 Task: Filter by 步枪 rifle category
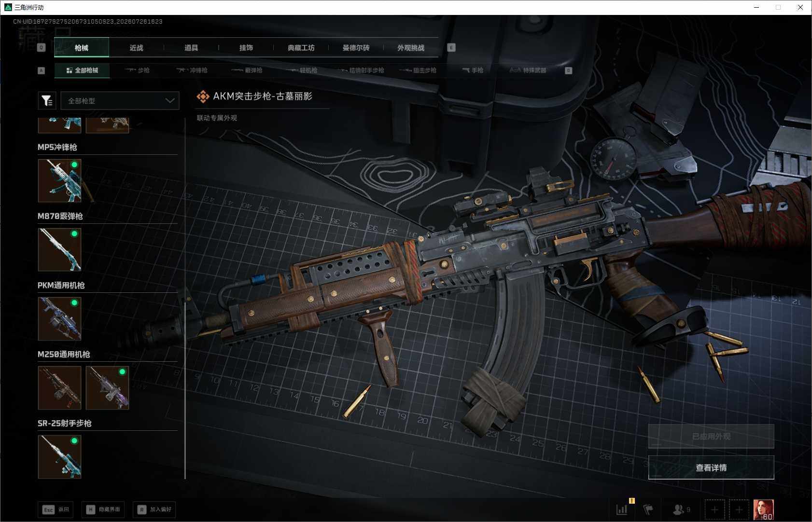(137, 70)
